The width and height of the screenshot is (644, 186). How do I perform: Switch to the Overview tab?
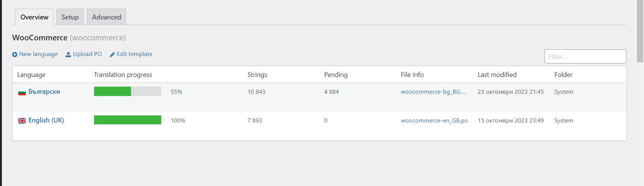[x=34, y=17]
